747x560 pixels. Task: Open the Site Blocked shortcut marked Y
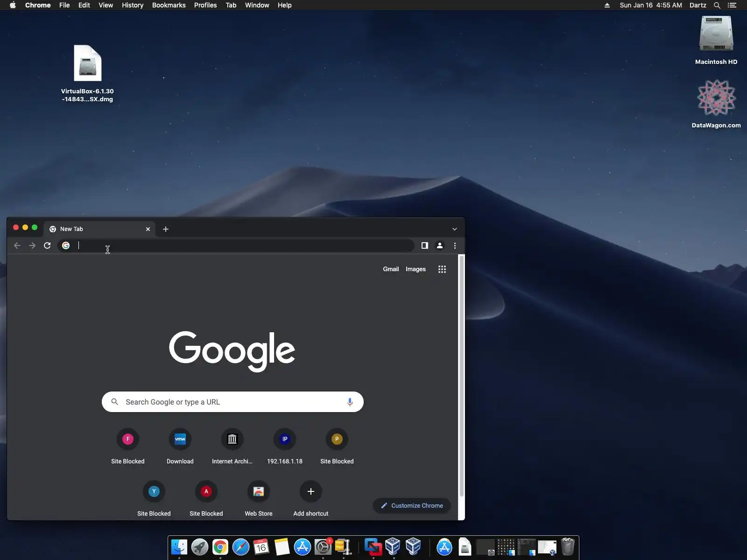coord(154,499)
